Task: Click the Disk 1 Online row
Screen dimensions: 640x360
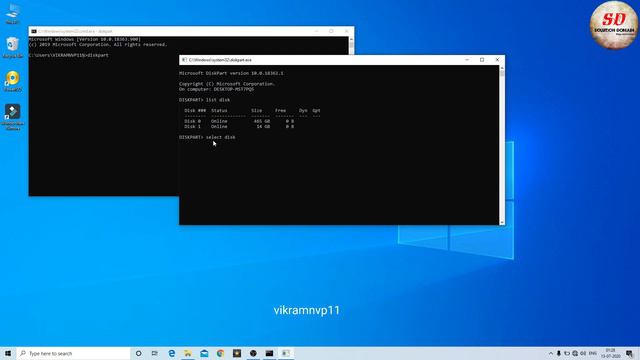Action: [x=239, y=127]
